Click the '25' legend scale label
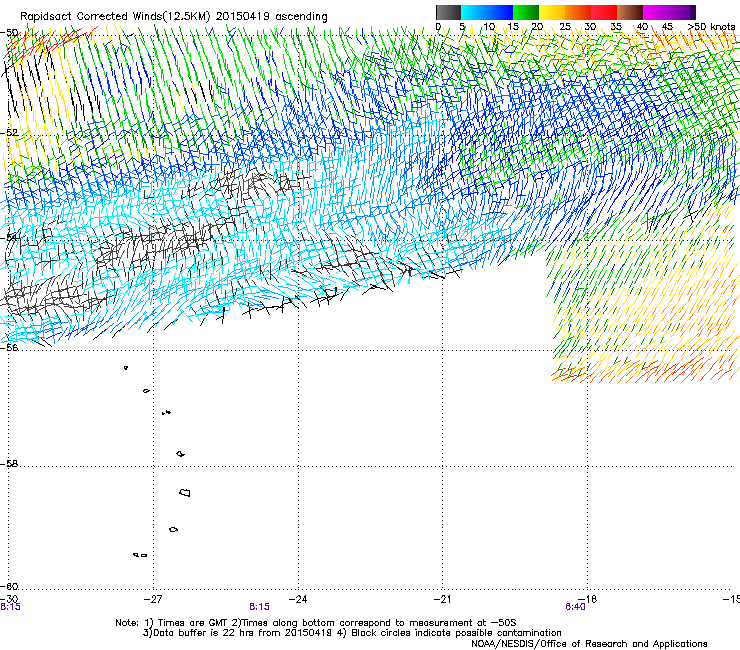 [564, 27]
